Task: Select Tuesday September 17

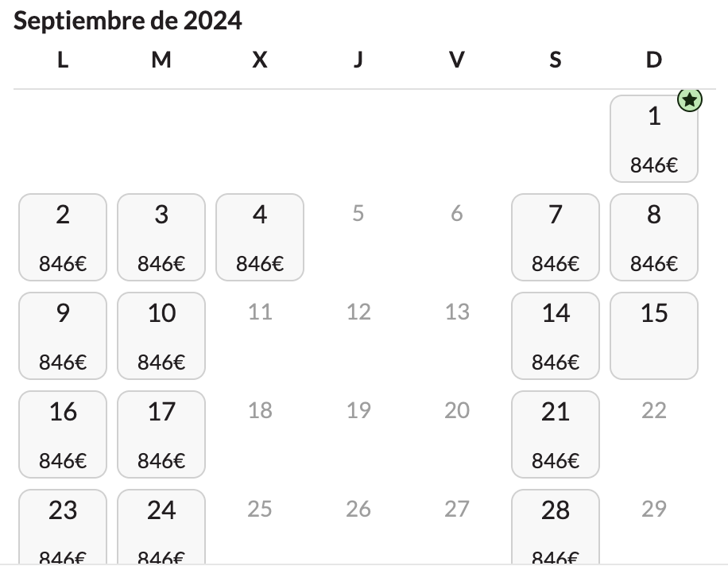Action: [161, 434]
